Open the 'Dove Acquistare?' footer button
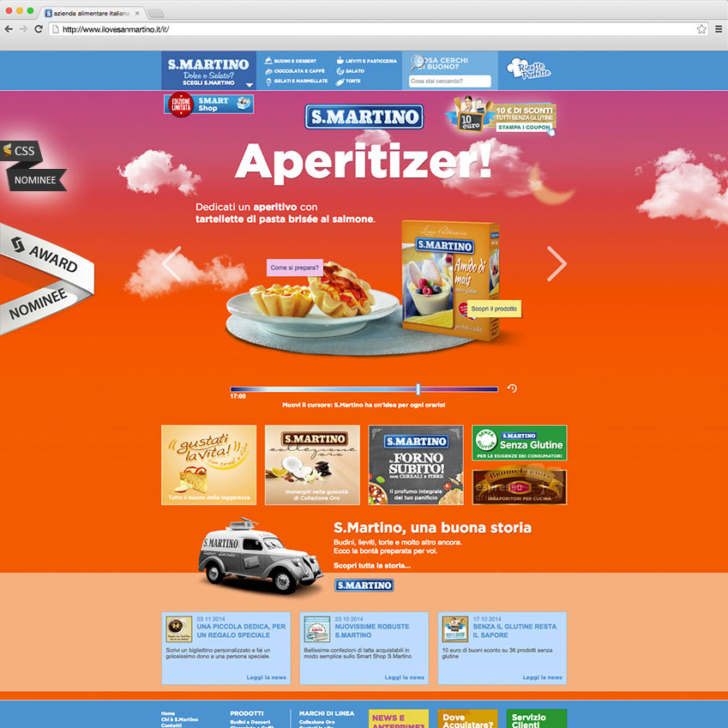 coord(467,719)
